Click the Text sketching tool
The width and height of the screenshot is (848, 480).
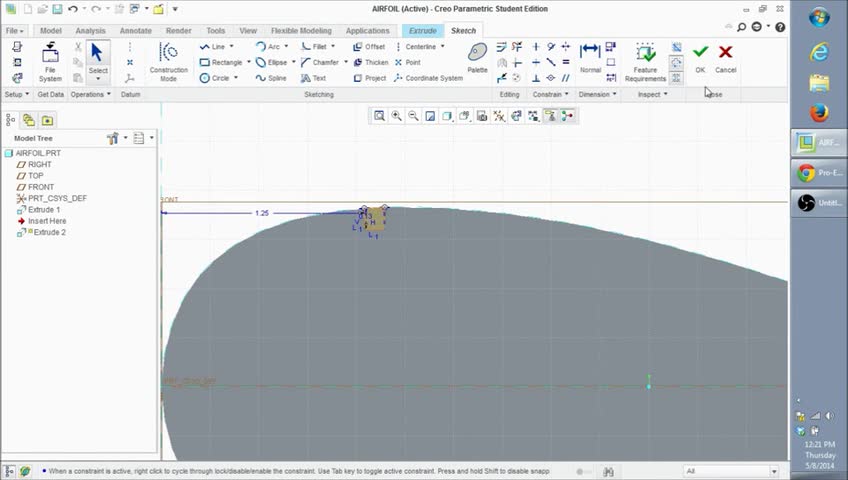click(313, 78)
